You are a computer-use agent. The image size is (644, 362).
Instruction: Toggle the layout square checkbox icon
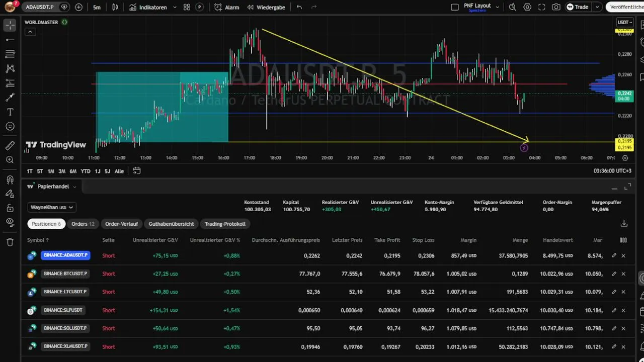pyautogui.click(x=455, y=7)
